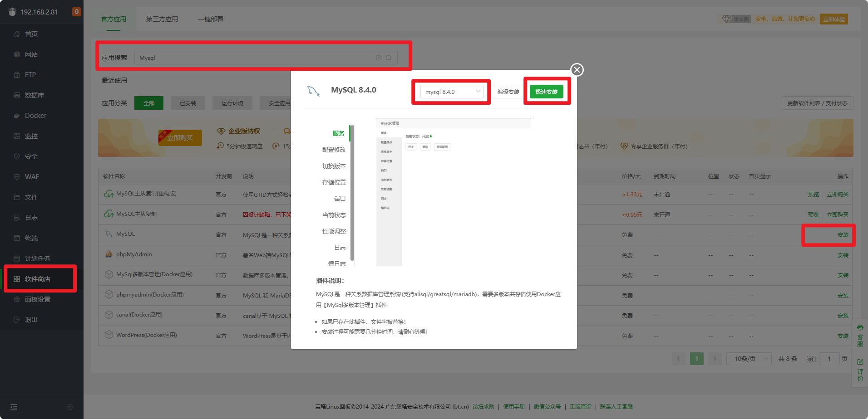Switch to the 第三方应用 tab

pyautogui.click(x=162, y=19)
